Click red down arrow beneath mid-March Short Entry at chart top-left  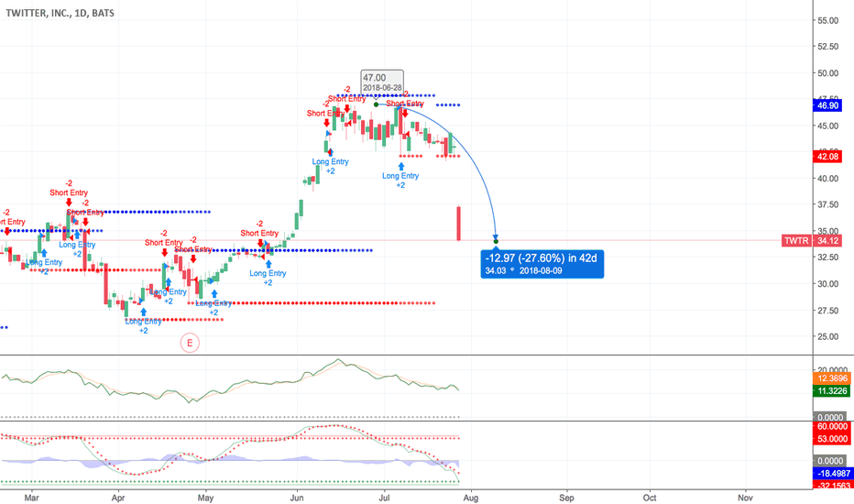(x=69, y=203)
